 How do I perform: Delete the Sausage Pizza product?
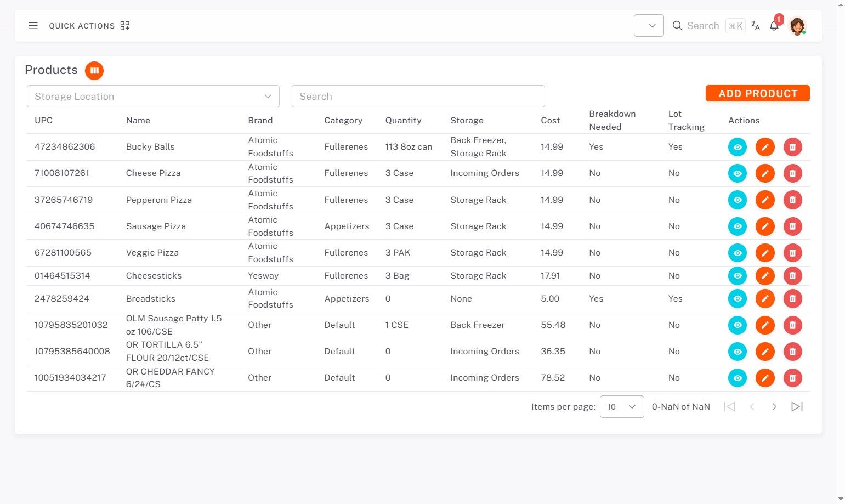[792, 226]
